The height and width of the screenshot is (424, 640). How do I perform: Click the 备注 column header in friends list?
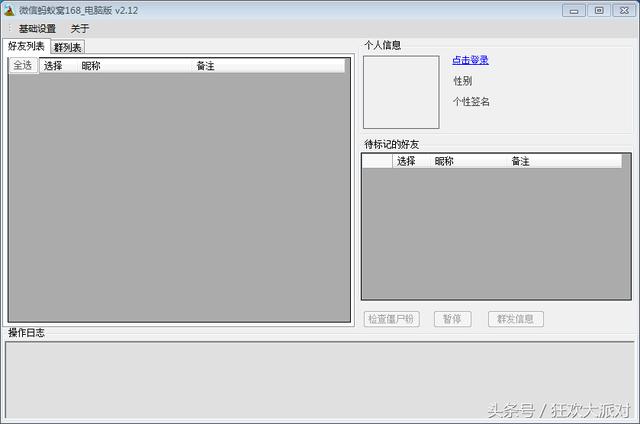[269, 66]
